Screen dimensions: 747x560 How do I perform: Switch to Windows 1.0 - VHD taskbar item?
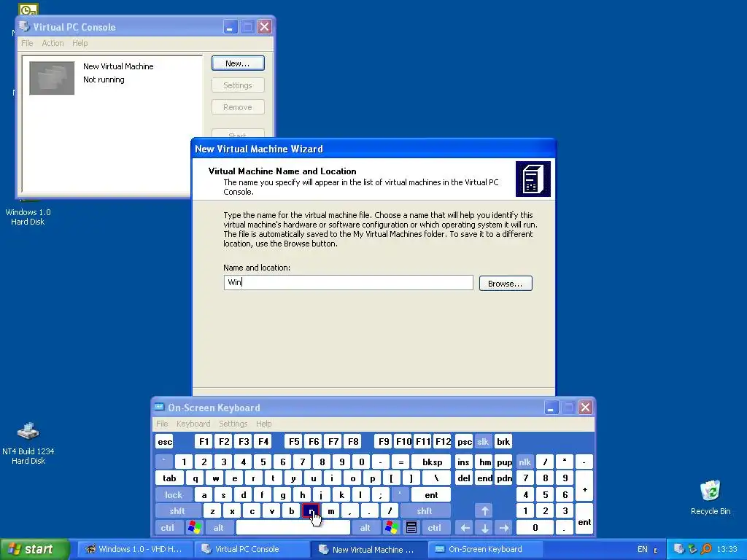[135, 549]
